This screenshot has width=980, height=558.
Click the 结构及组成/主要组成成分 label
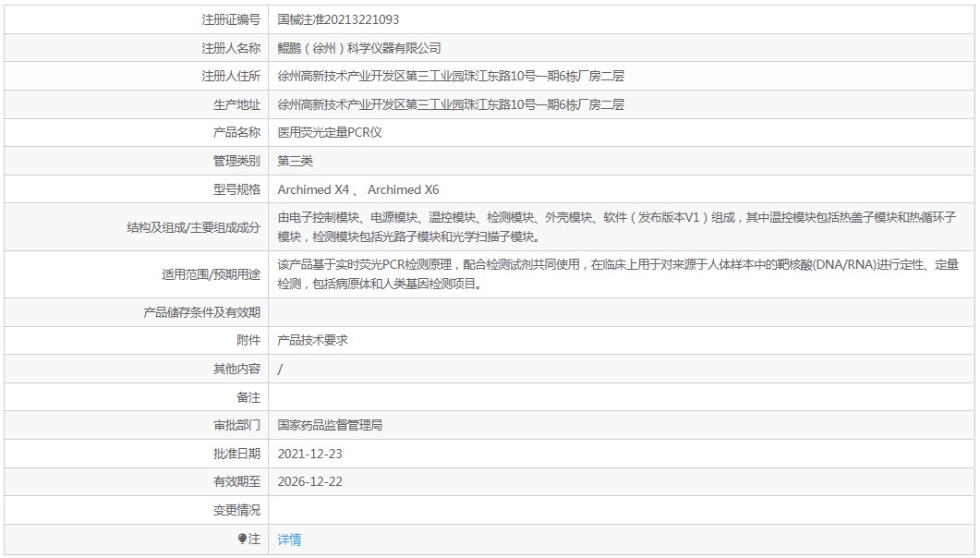click(x=194, y=227)
